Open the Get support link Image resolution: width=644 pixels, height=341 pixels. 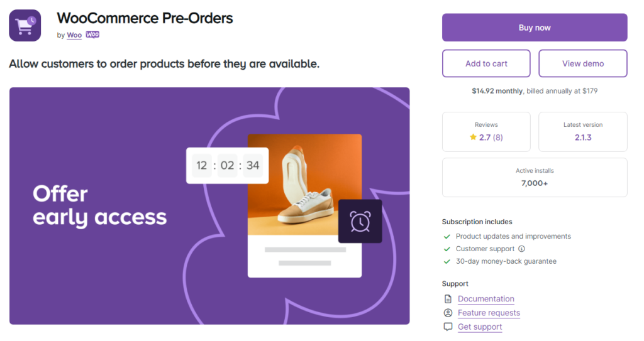coord(480,327)
